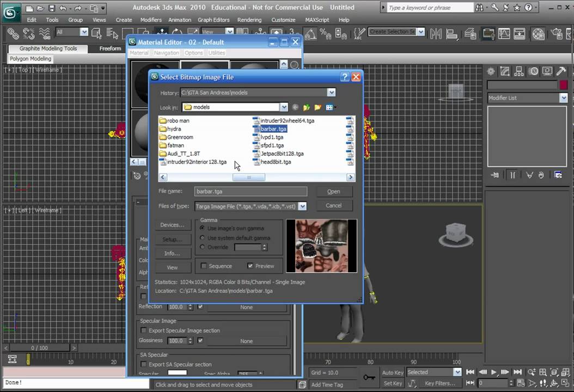This screenshot has height=392, width=574.
Task: Click the favorites star icon in title bar
Action: tap(517, 7)
